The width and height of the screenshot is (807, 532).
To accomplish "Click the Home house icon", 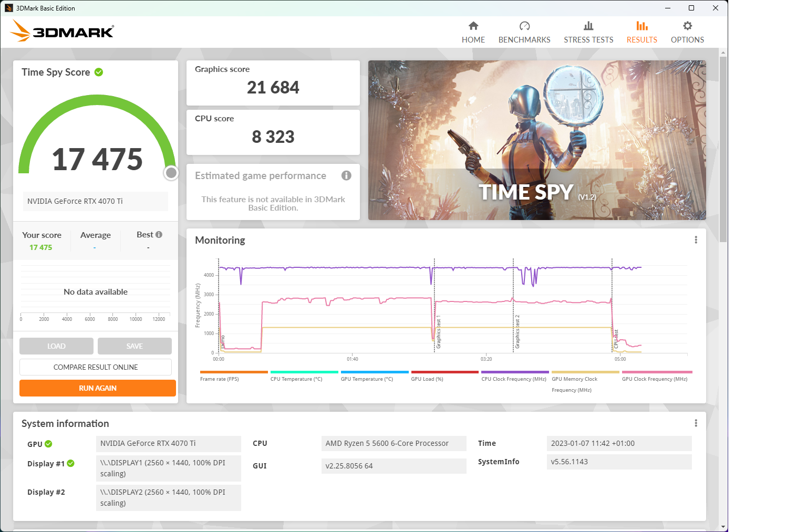I will click(473, 26).
